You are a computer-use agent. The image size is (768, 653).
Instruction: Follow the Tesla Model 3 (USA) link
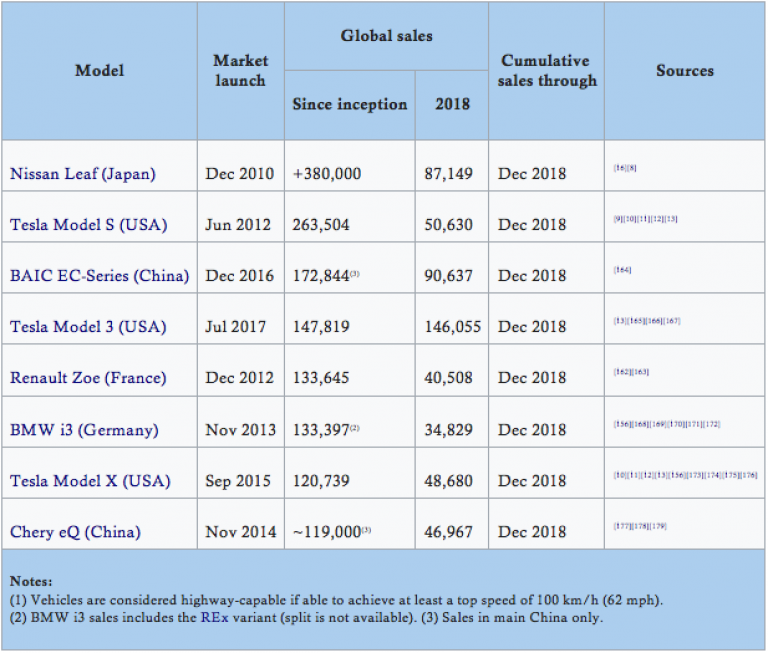(x=90, y=327)
